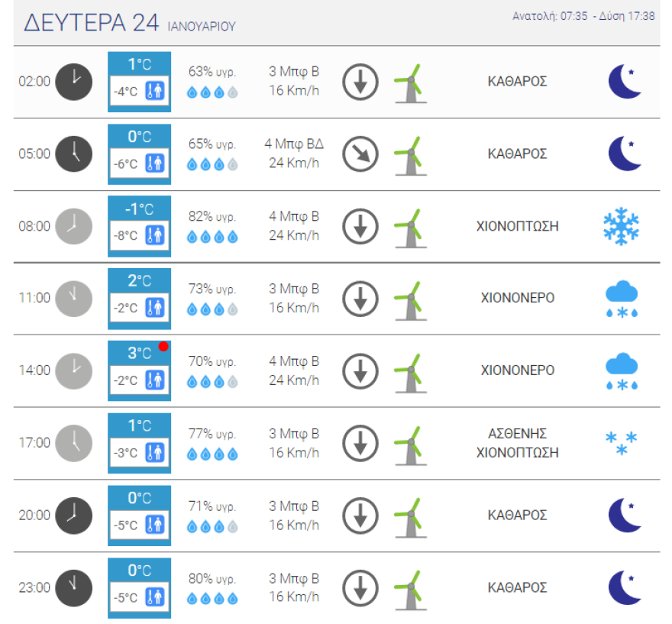Click the light snowfall icon at 17:00
The width and height of the screenshot is (672, 624).
point(621,443)
